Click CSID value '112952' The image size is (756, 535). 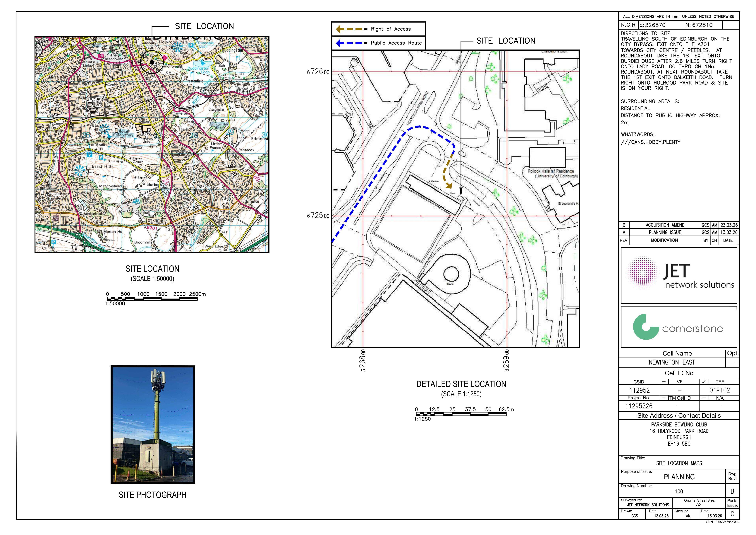[639, 390]
